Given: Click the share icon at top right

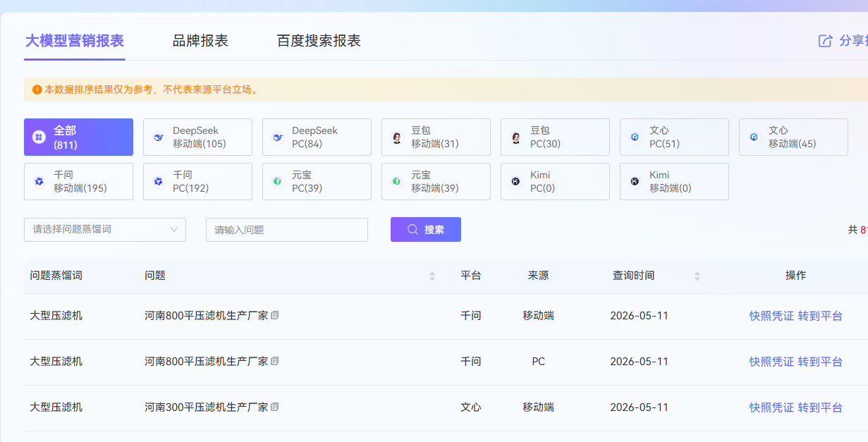Looking at the screenshot, I should pos(825,41).
